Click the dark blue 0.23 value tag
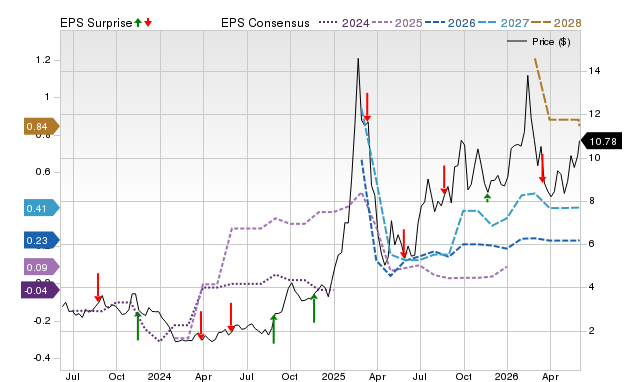This screenshot has width=640, height=382. coord(41,240)
